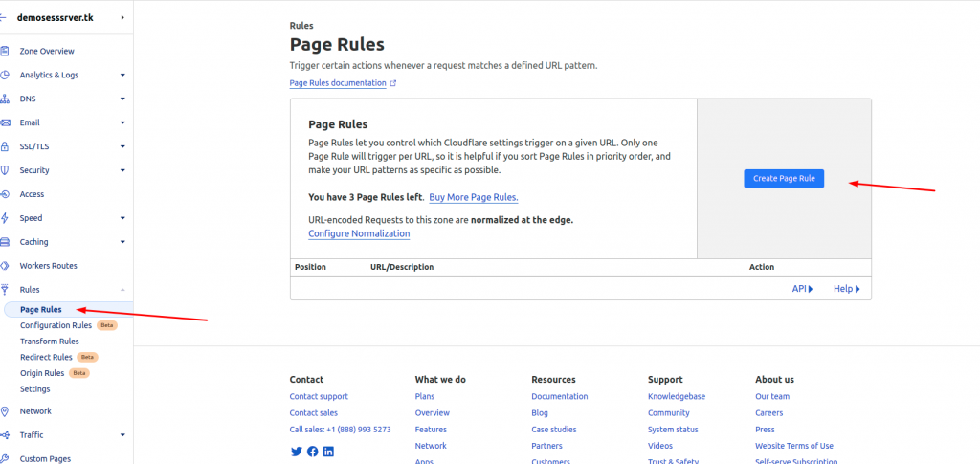The width and height of the screenshot is (980, 464).
Task: Click the Analytics & Logs chart icon
Action: pyautogui.click(x=5, y=75)
